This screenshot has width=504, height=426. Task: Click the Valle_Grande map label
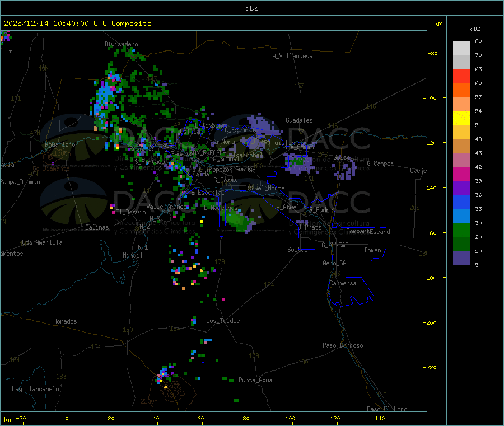(x=166, y=206)
